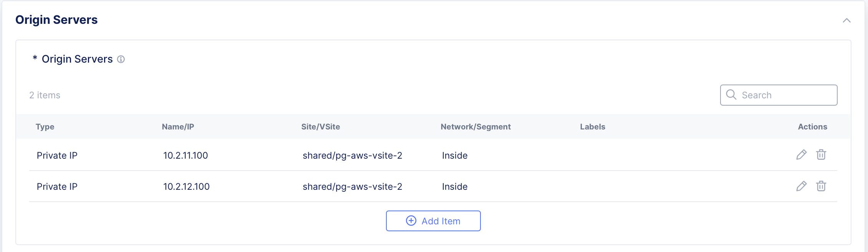Show info tooltip for Origin Servers
The height and width of the screenshot is (252, 868).
[121, 59]
